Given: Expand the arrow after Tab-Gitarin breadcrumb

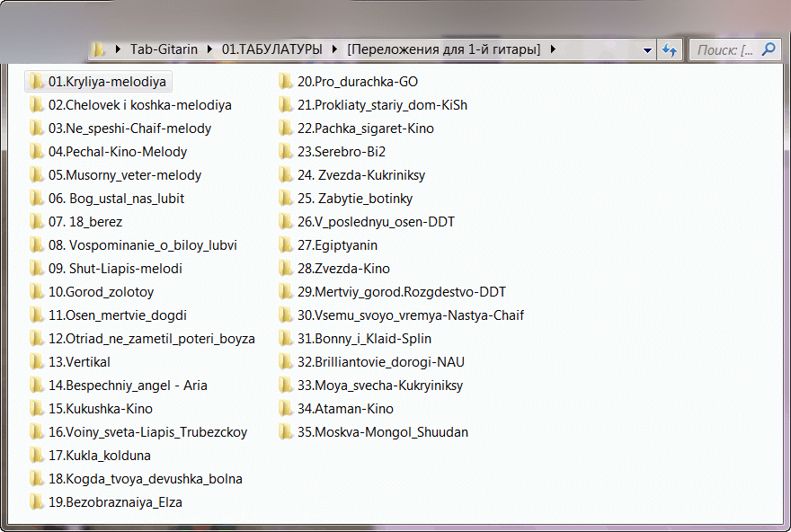Looking at the screenshot, I should point(210,50).
